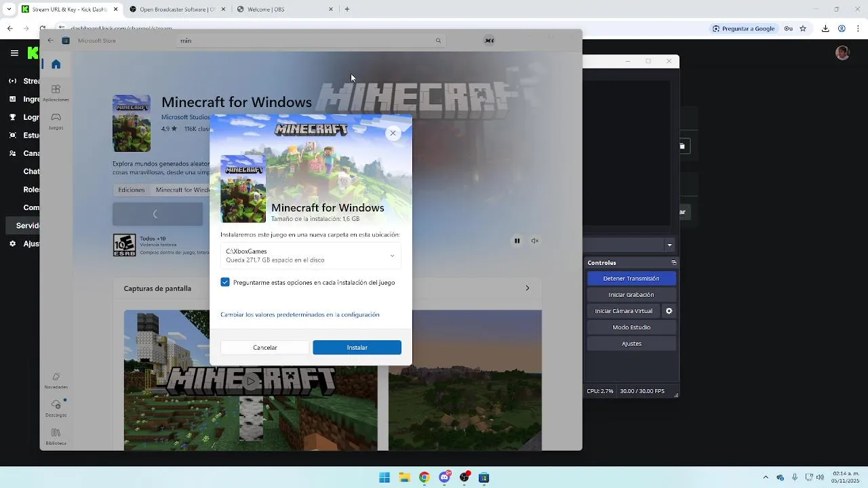Open Google Chrome from the taskbar

point(424,477)
